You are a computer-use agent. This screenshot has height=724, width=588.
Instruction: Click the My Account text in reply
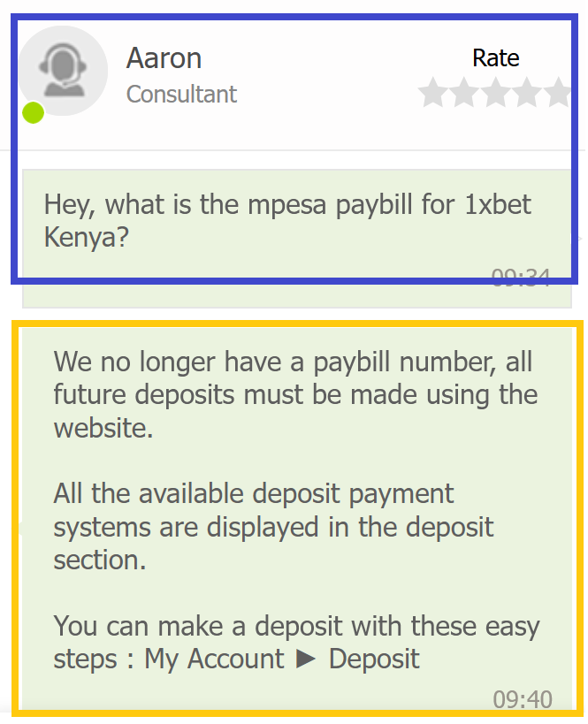coord(214,659)
